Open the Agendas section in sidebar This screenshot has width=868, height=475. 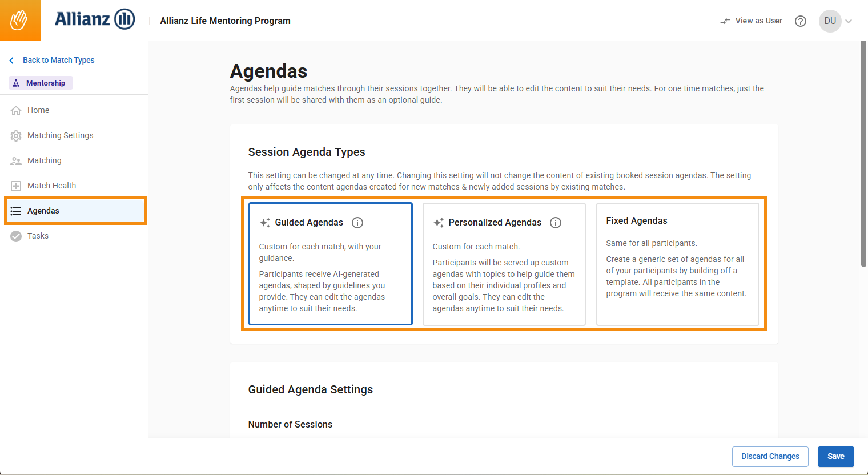pos(43,210)
